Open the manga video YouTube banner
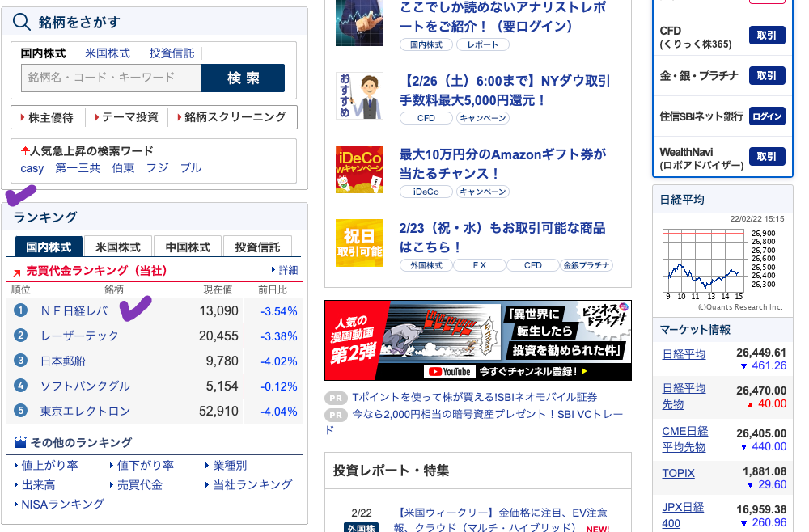Screen dimensions: 809x532 click(x=478, y=340)
